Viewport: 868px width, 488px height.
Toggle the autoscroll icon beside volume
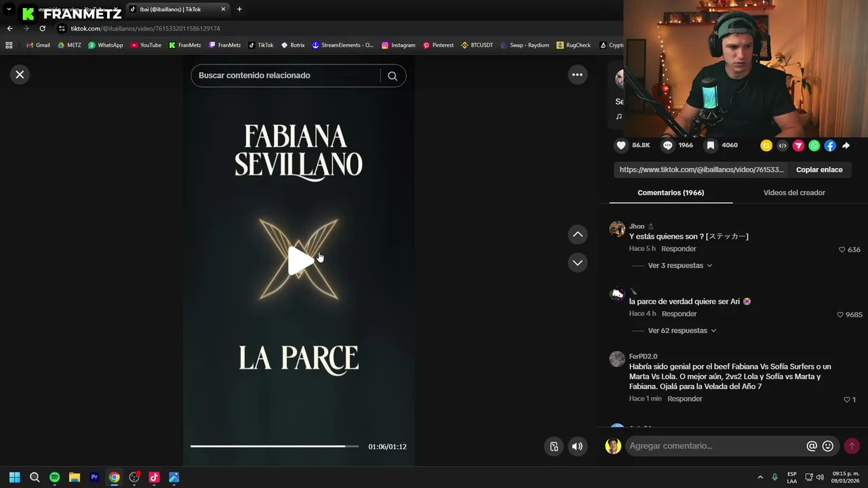[554, 446]
